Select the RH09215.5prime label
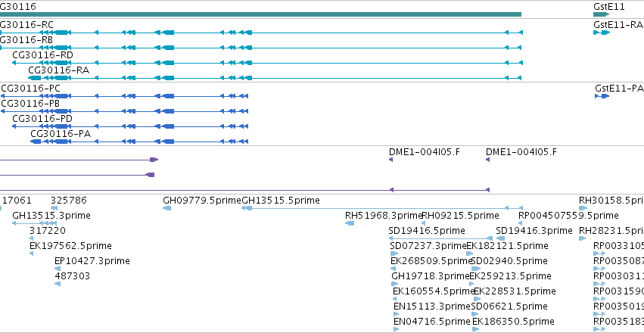The height and width of the screenshot is (333, 644). pyautogui.click(x=460, y=216)
